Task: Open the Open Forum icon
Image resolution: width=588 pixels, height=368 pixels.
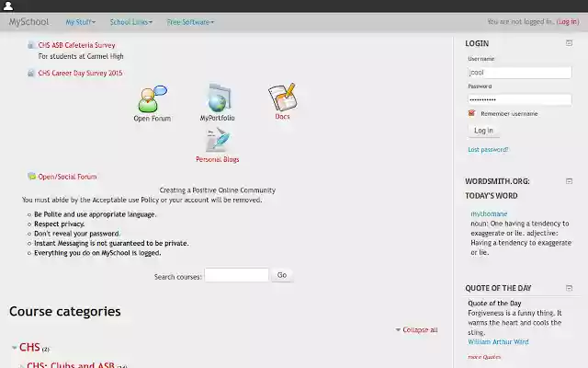Action: (x=152, y=99)
